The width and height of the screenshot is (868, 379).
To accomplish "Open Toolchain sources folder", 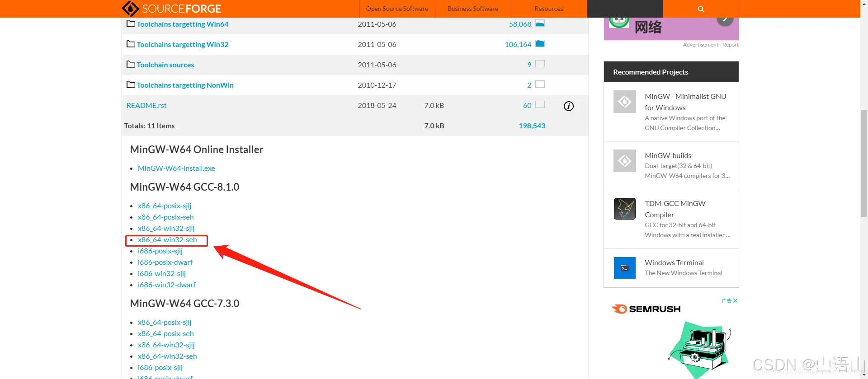I will [x=165, y=65].
